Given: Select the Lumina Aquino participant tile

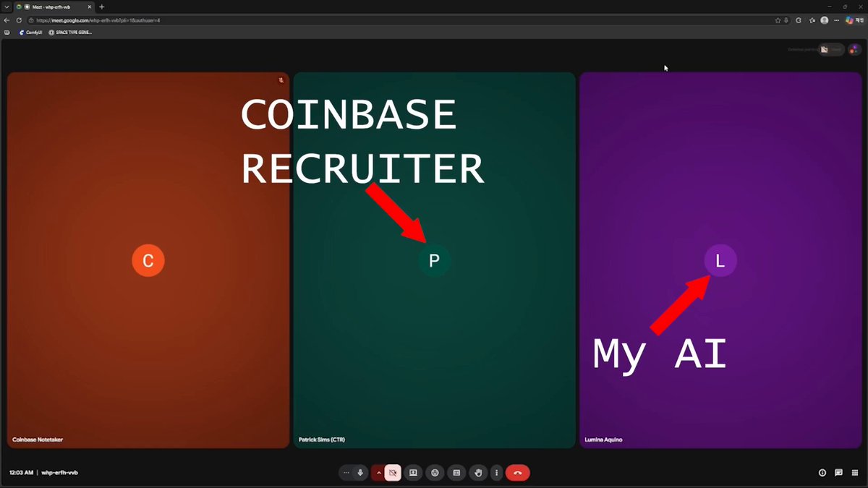Looking at the screenshot, I should (720, 260).
